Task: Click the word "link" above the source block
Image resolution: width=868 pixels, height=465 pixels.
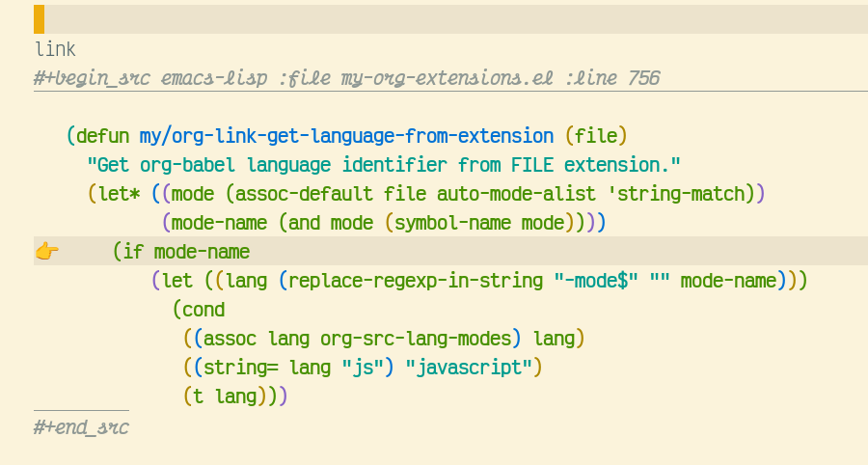Action: coord(55,50)
